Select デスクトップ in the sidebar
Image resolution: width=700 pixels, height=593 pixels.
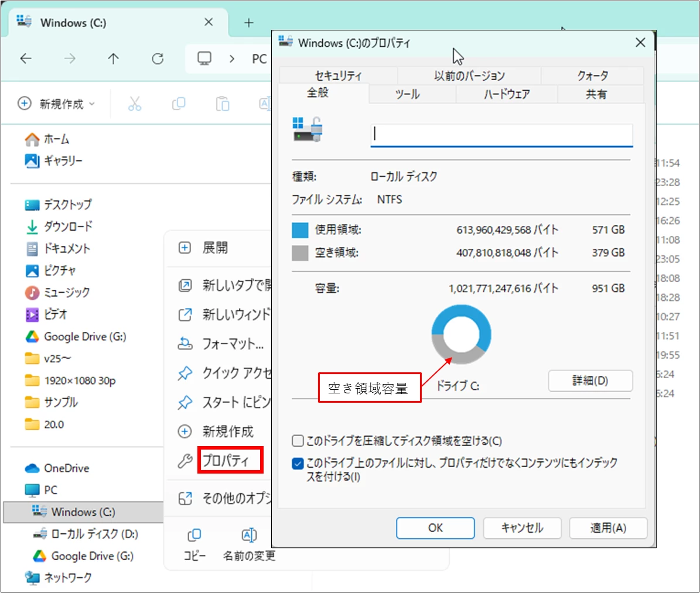pos(59,204)
